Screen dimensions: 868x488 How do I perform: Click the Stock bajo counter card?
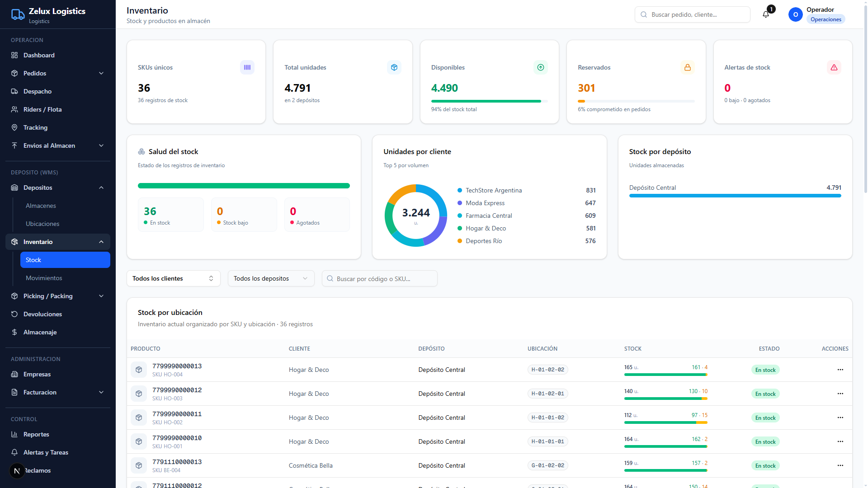pos(244,215)
